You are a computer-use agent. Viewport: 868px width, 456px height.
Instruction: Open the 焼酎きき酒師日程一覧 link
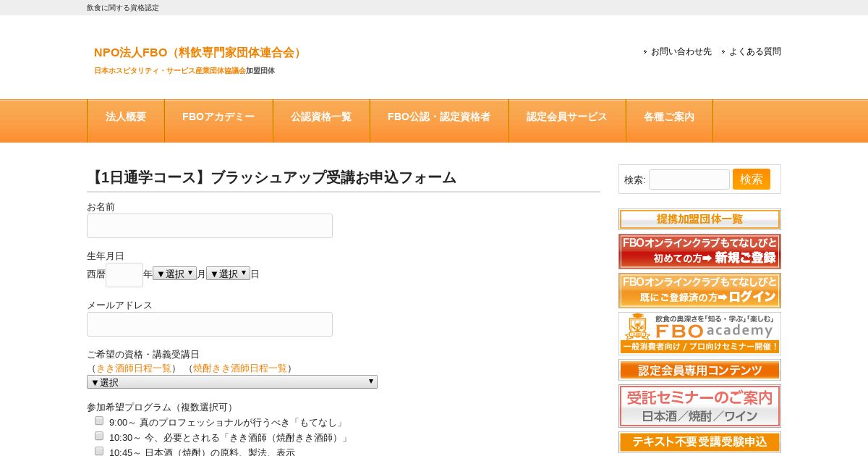point(240,368)
